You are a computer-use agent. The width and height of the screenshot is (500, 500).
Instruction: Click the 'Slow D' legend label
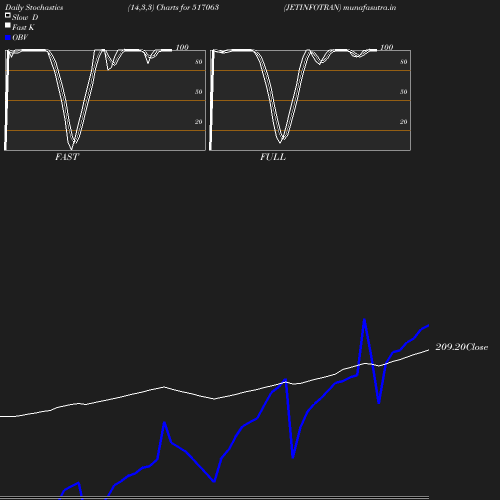25,17
